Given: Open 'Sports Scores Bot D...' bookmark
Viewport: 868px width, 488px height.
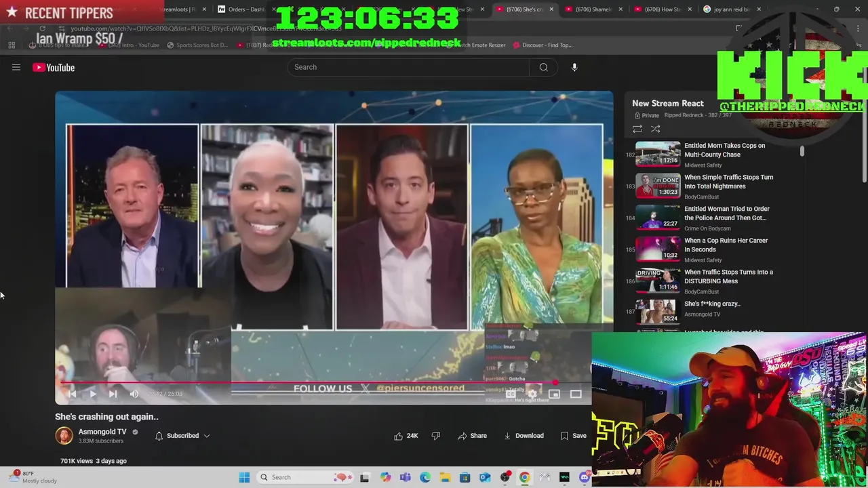Looking at the screenshot, I should coord(197,45).
